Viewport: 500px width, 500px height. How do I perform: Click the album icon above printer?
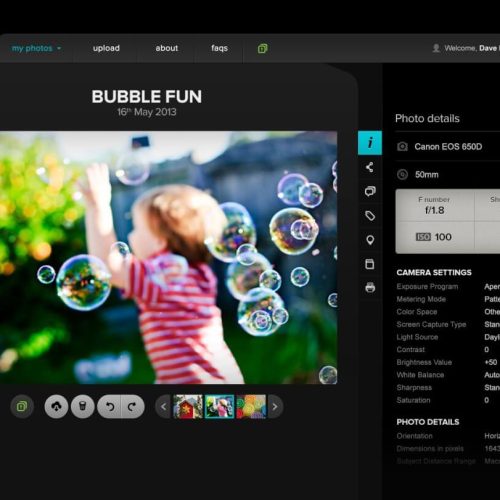[370, 264]
